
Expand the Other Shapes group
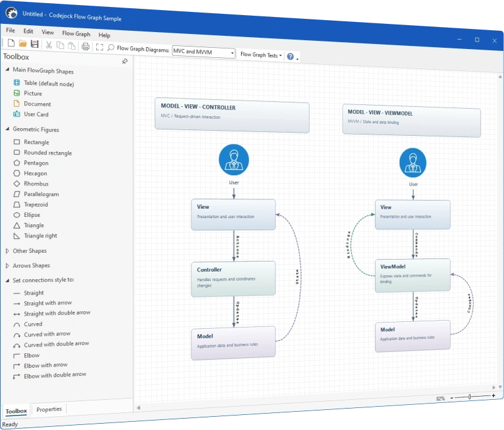[8, 251]
